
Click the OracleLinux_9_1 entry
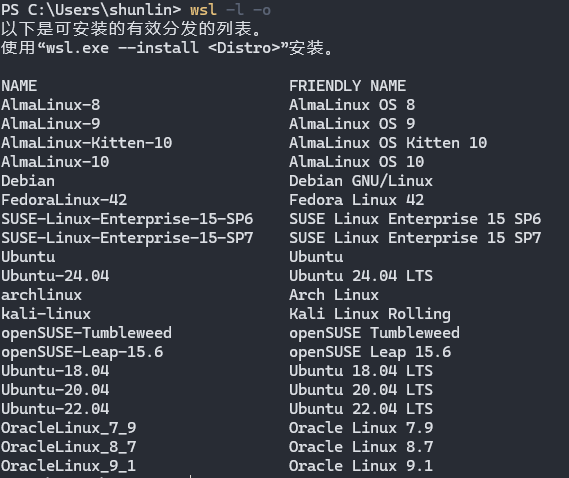(x=69, y=466)
